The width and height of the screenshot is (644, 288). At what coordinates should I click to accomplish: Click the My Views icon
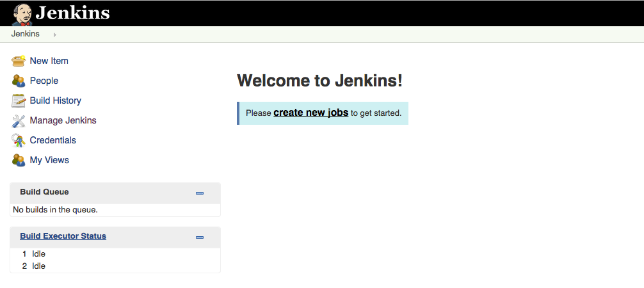pyautogui.click(x=19, y=160)
